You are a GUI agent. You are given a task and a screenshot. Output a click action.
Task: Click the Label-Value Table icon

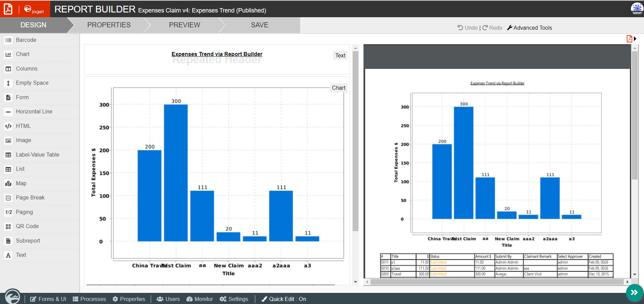point(8,155)
